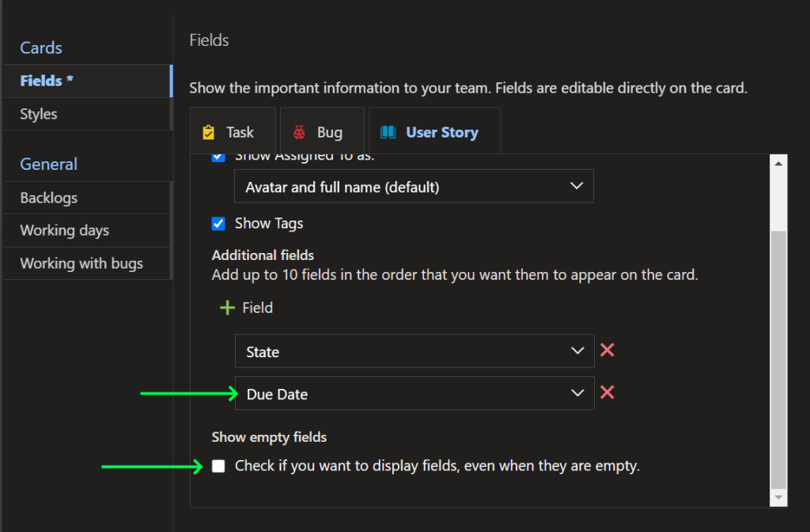Viewport: 810px width, 532px height.
Task: Open the Working days section
Action: [x=65, y=231]
